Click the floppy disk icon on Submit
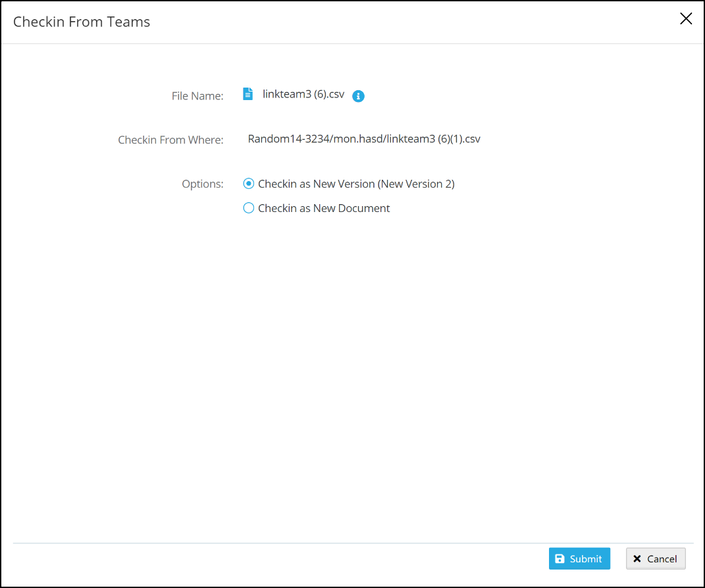The image size is (705, 588). click(x=560, y=558)
